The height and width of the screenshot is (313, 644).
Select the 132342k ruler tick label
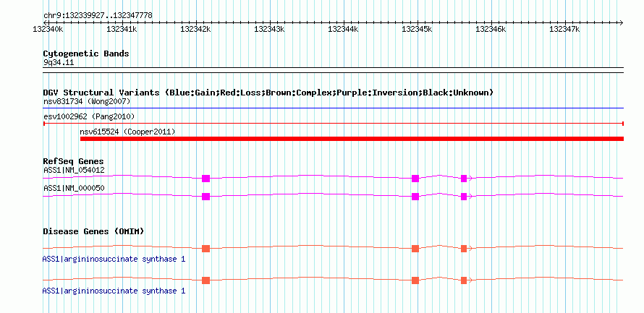point(195,29)
